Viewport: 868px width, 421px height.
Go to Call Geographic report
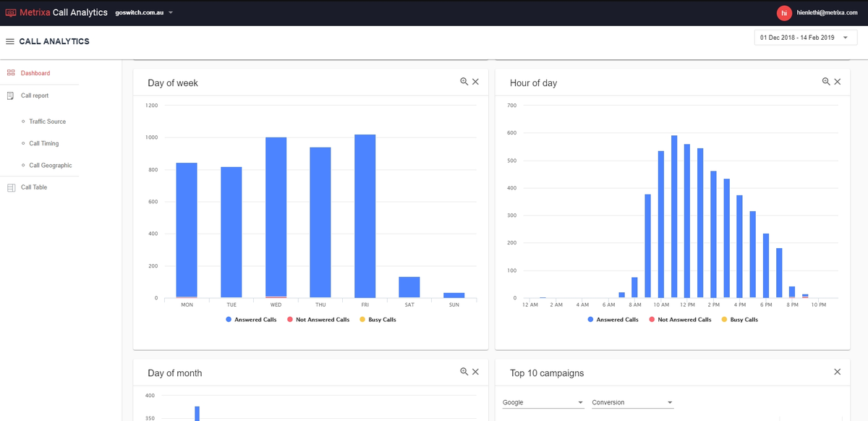51,166
